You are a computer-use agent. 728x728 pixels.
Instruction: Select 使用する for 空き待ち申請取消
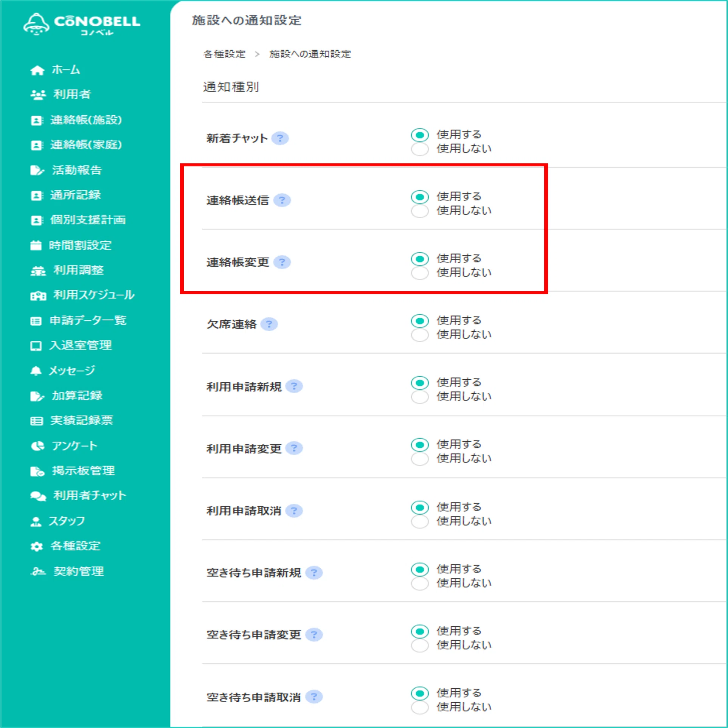pyautogui.click(x=420, y=693)
